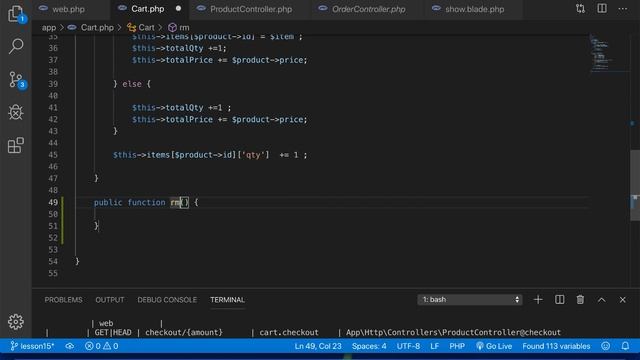Open the Extensions view
640x360 pixels.
[x=16, y=145]
